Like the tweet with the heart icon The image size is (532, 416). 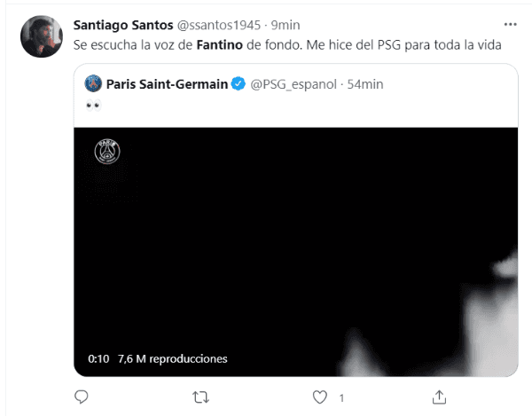tap(321, 396)
